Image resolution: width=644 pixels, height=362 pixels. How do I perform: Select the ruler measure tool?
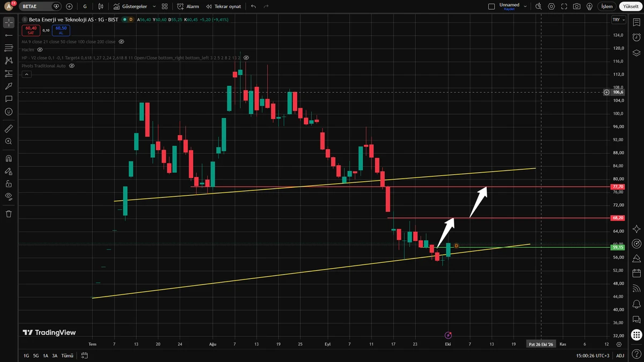[x=9, y=129]
